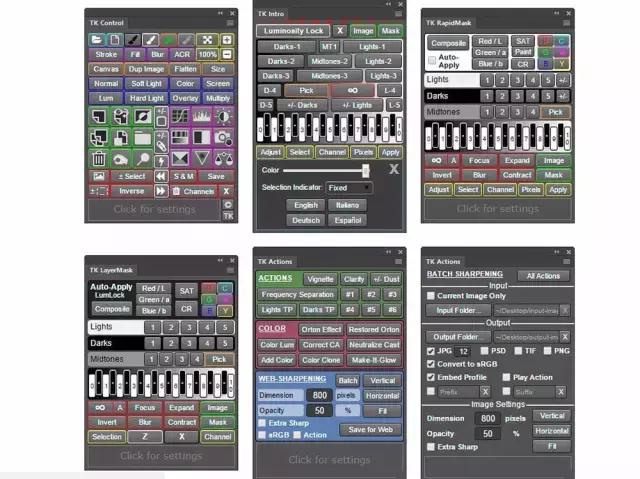Click the Color Balance scales icon in TK Control
This screenshot has height=479, width=640.
click(x=223, y=159)
